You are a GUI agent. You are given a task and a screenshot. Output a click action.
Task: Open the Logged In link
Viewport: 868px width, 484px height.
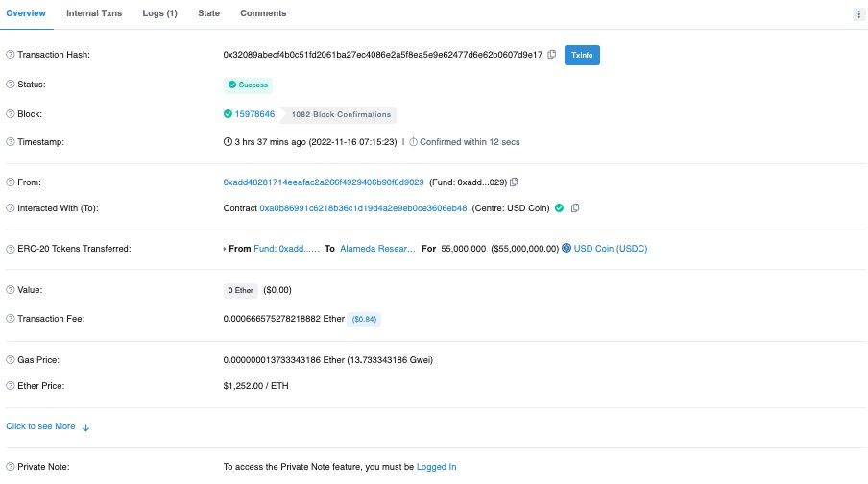tap(437, 467)
